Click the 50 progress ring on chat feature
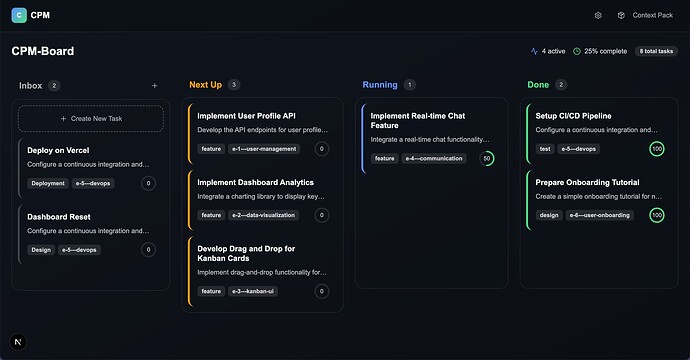Screen dimensions: 690x360 click(x=487, y=158)
